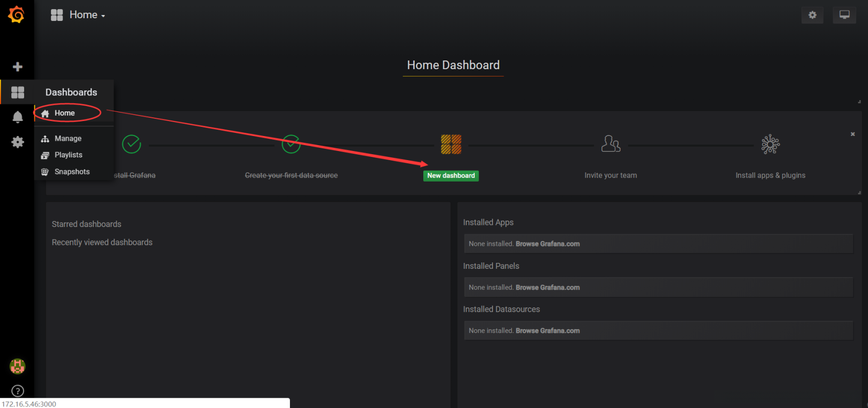Click Install apps & plugins link
Screen dimensions: 868x408
point(770,175)
